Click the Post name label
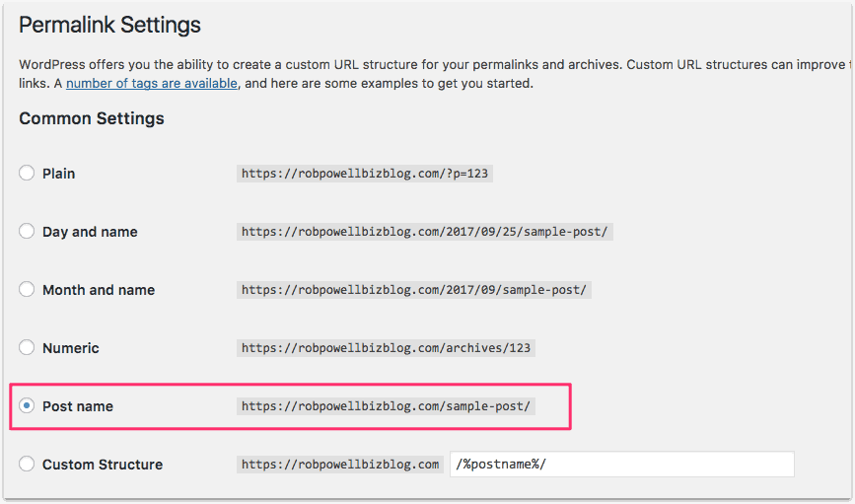Screen dimensions: 855x504 click(78, 406)
